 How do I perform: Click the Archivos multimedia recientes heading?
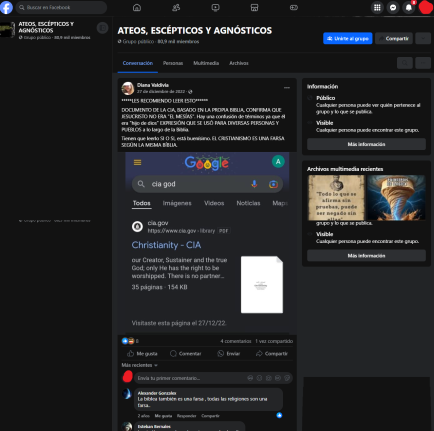[345, 169]
